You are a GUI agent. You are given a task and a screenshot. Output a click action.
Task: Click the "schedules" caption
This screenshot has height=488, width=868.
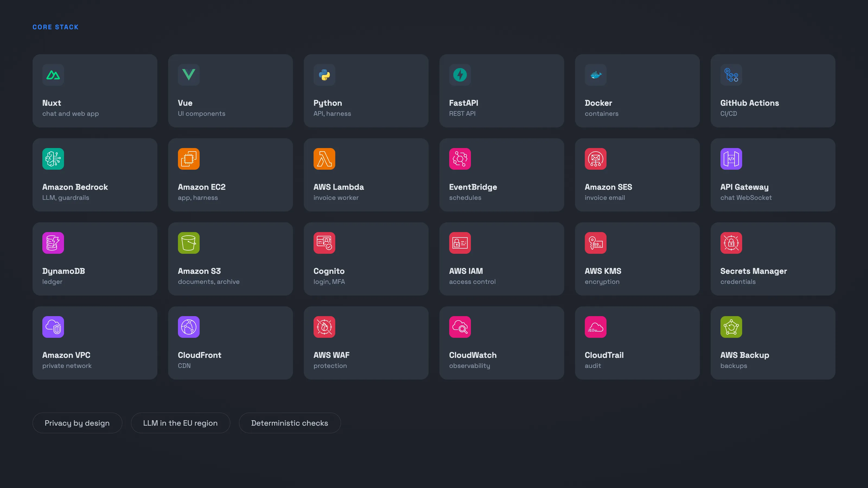click(x=465, y=198)
